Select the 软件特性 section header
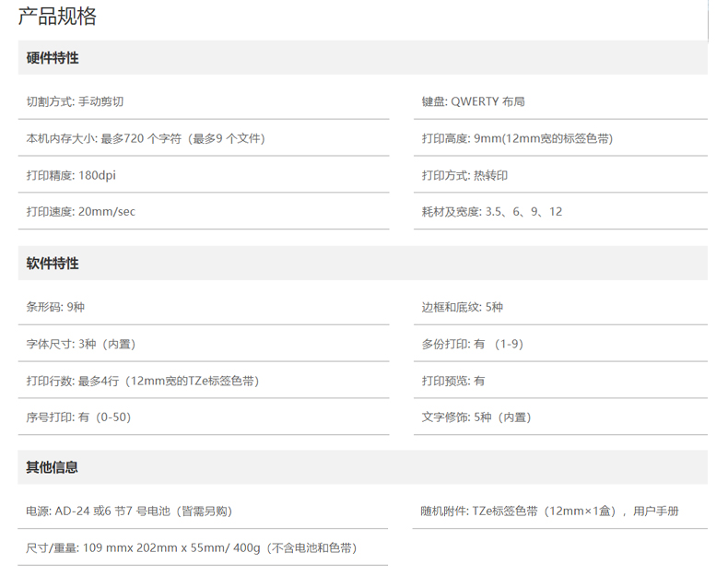The width and height of the screenshot is (728, 576). coord(53,264)
